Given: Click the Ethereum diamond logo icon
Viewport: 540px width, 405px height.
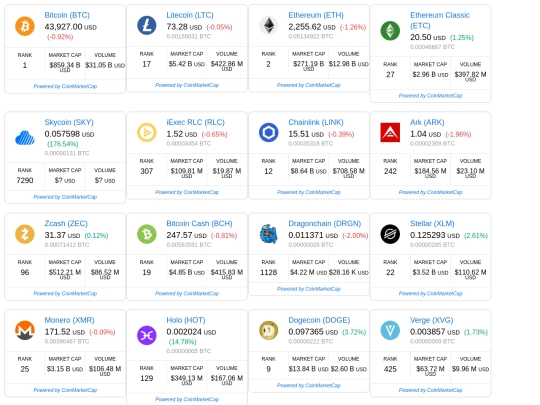Looking at the screenshot, I should pos(269,25).
